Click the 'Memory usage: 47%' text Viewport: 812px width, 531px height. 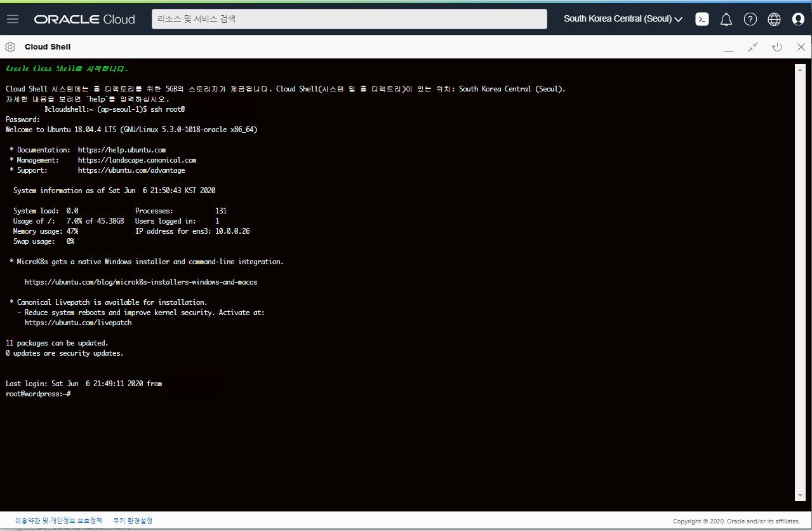pyautogui.click(x=46, y=231)
